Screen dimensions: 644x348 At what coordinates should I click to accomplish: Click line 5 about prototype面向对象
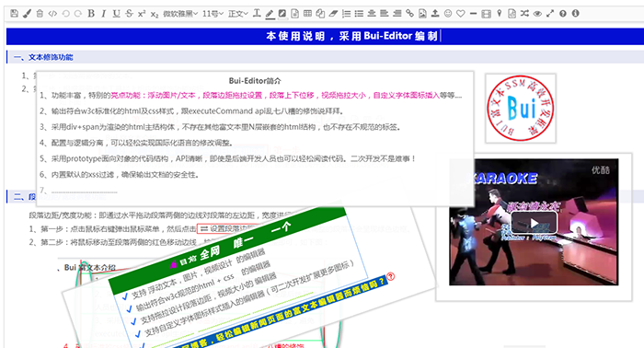click(228, 158)
